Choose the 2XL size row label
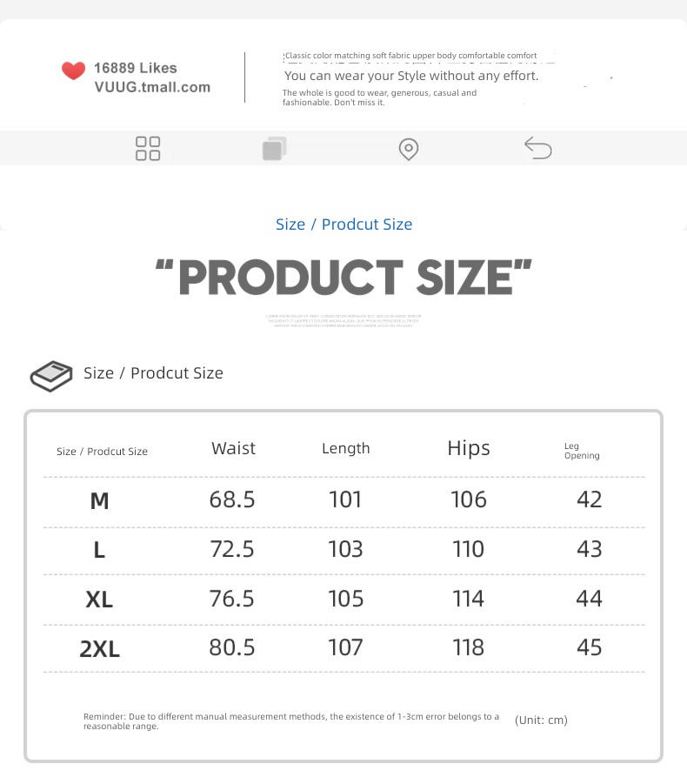This screenshot has width=687, height=784. point(100,649)
